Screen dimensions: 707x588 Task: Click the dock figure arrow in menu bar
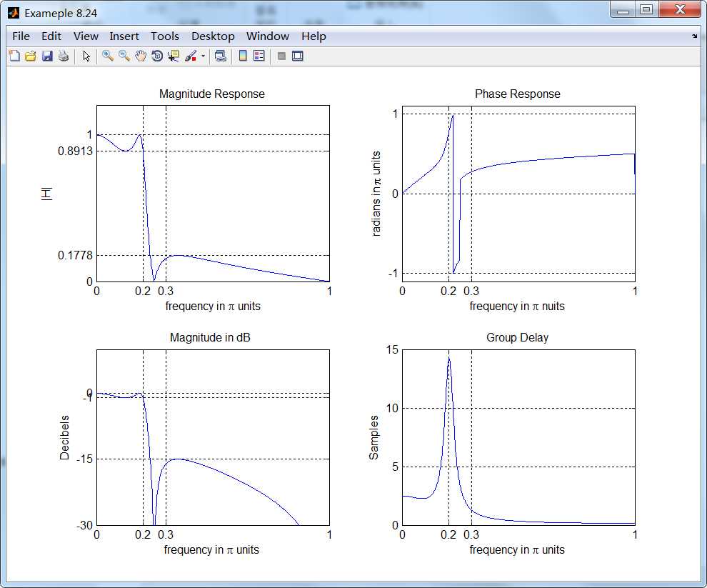tap(694, 36)
